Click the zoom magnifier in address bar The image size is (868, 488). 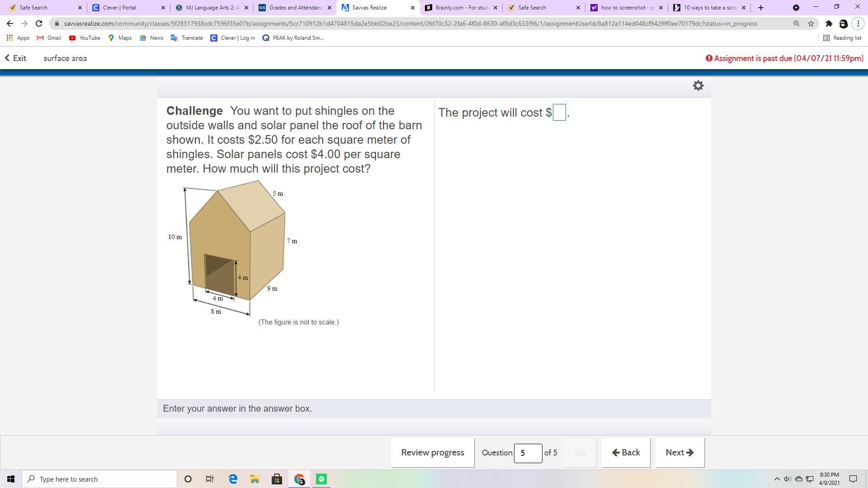point(796,23)
